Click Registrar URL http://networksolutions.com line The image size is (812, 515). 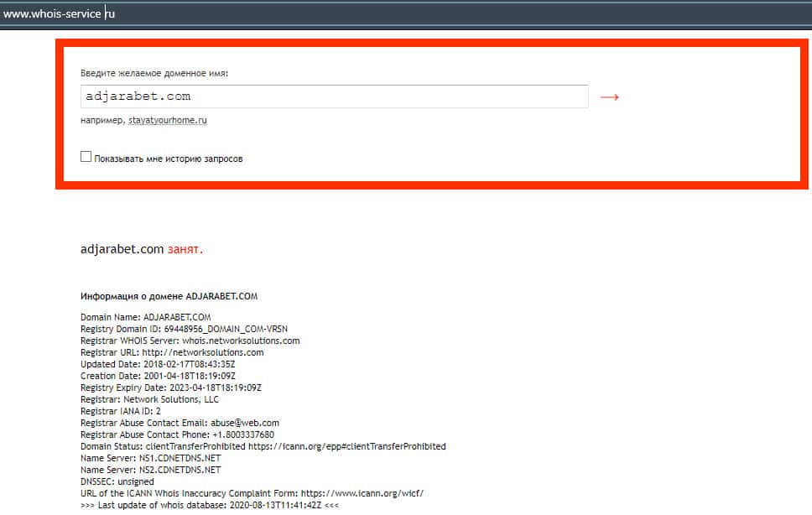click(172, 352)
